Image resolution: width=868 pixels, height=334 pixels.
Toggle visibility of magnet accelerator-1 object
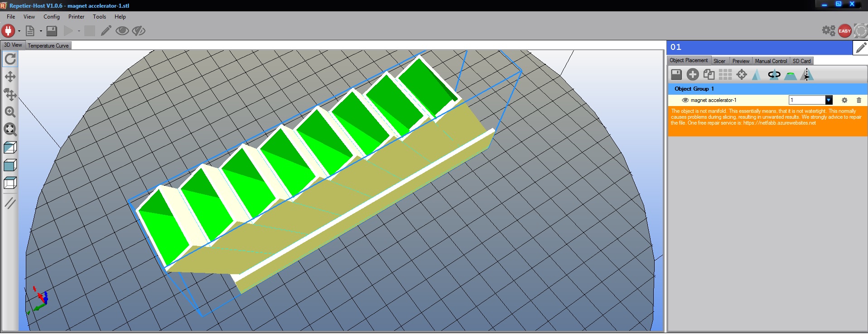pyautogui.click(x=685, y=100)
